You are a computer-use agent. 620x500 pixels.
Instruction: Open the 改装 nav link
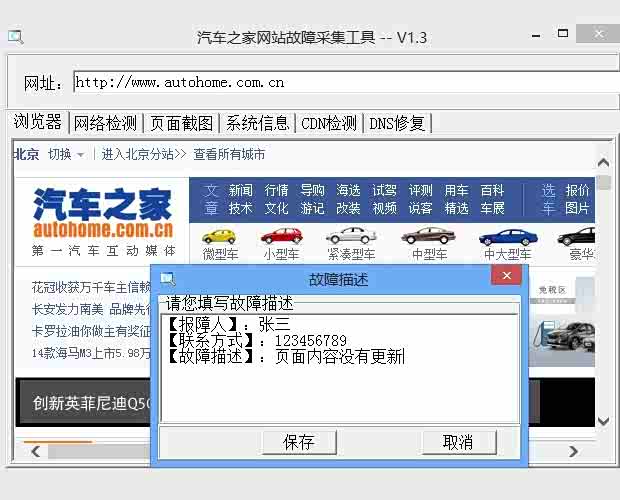[348, 208]
